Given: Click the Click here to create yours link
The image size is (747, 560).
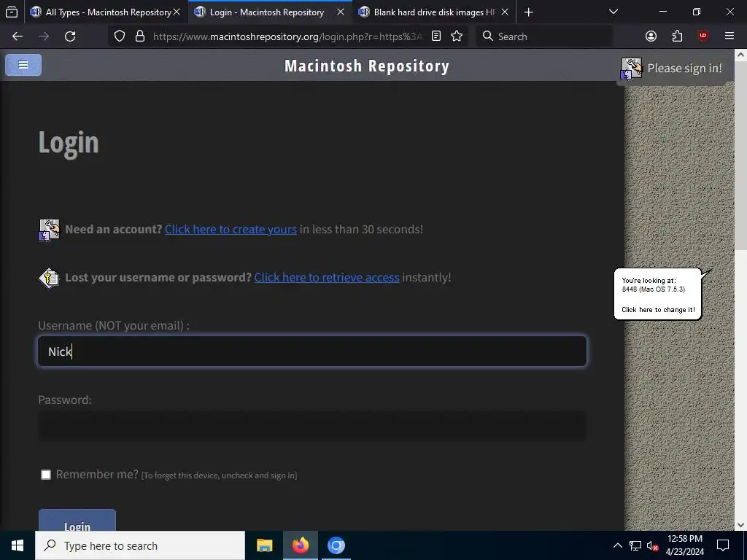Looking at the screenshot, I should click(x=231, y=229).
